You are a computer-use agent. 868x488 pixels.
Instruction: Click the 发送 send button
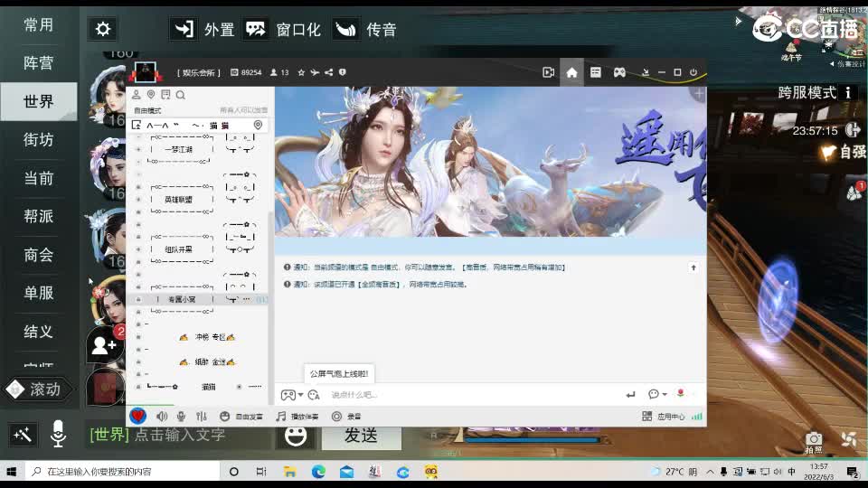pyautogui.click(x=361, y=436)
